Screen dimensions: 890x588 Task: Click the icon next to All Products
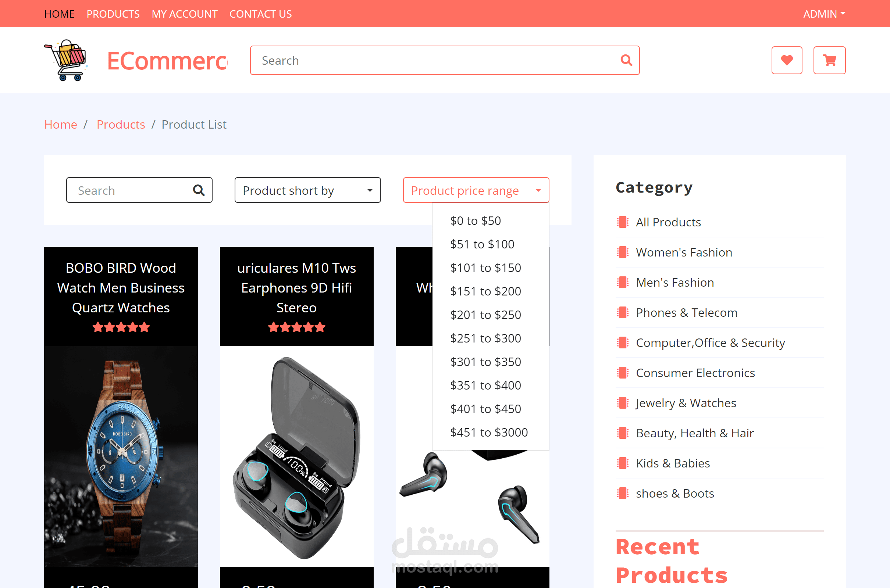click(x=623, y=222)
